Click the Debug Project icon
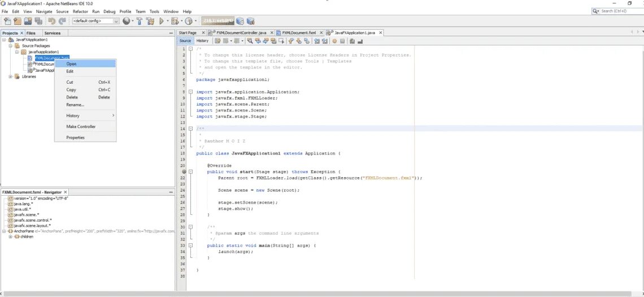This screenshot has width=644, height=297. 175,21
